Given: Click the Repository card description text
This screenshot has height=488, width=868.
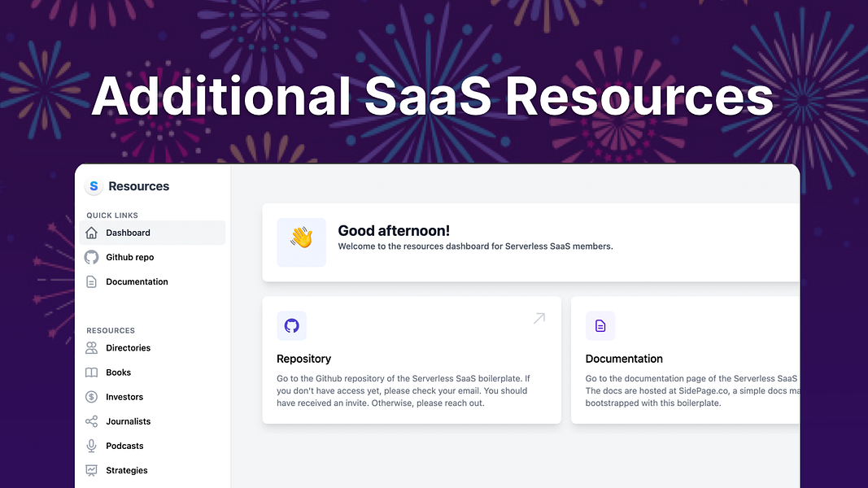Looking at the screenshot, I should (403, 390).
